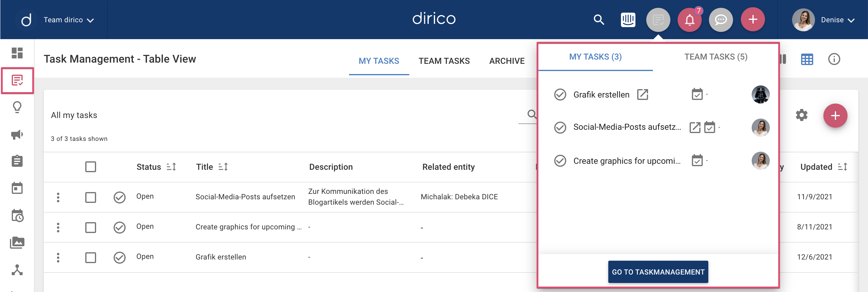Mark Social-Media-Posts aufsetzen task as done
868x292 pixels.
(x=120, y=197)
